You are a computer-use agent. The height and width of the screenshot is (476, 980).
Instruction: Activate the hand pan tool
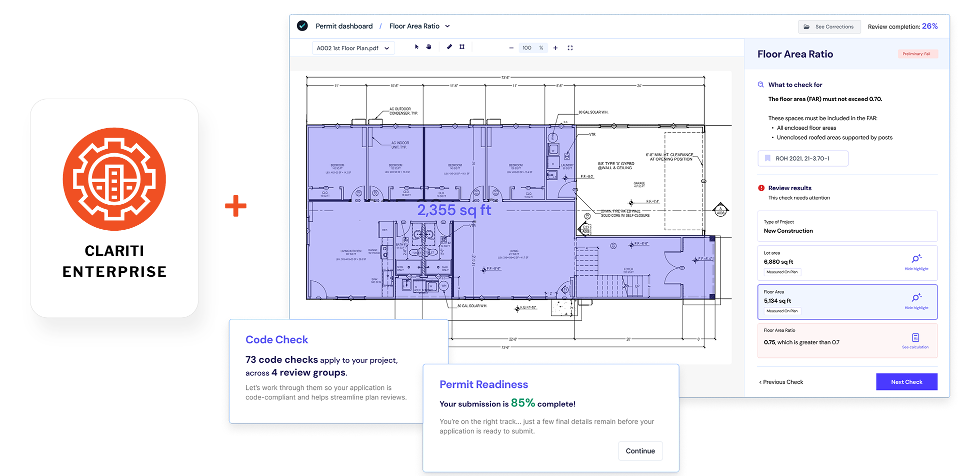point(428,47)
